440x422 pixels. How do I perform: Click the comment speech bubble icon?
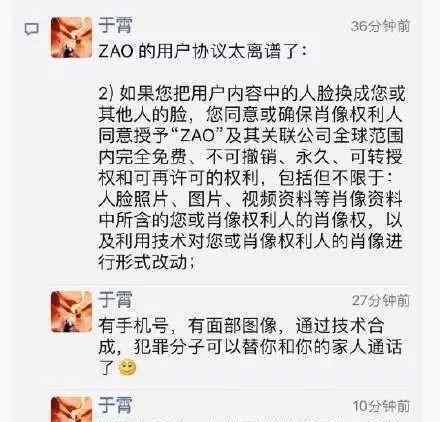(32, 29)
